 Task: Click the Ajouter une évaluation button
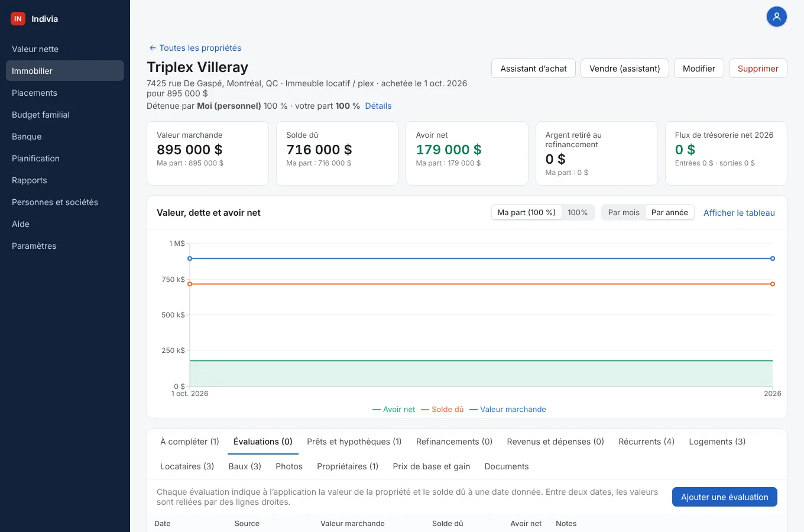(724, 497)
